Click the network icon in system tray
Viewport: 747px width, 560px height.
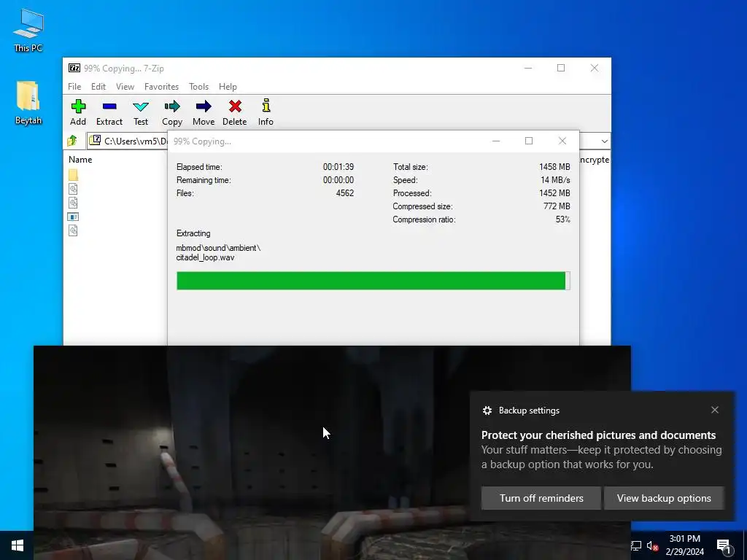coord(635,545)
